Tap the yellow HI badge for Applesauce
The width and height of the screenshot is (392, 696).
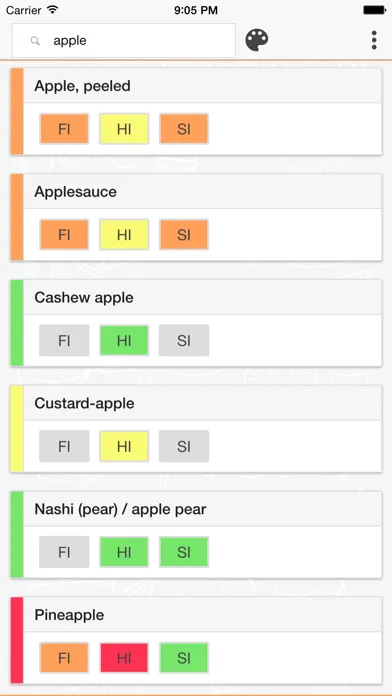click(124, 235)
